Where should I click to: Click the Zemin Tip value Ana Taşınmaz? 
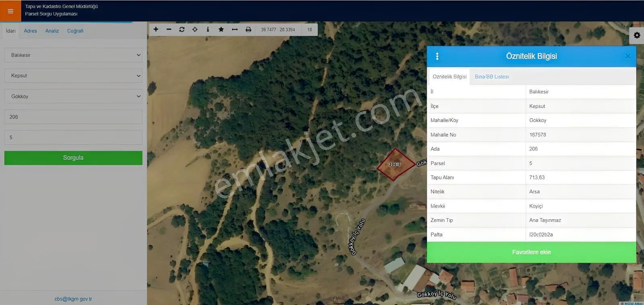coord(545,220)
